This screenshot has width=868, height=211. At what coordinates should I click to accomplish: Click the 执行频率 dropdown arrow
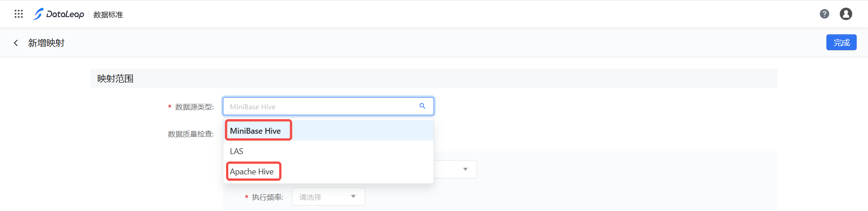353,197
